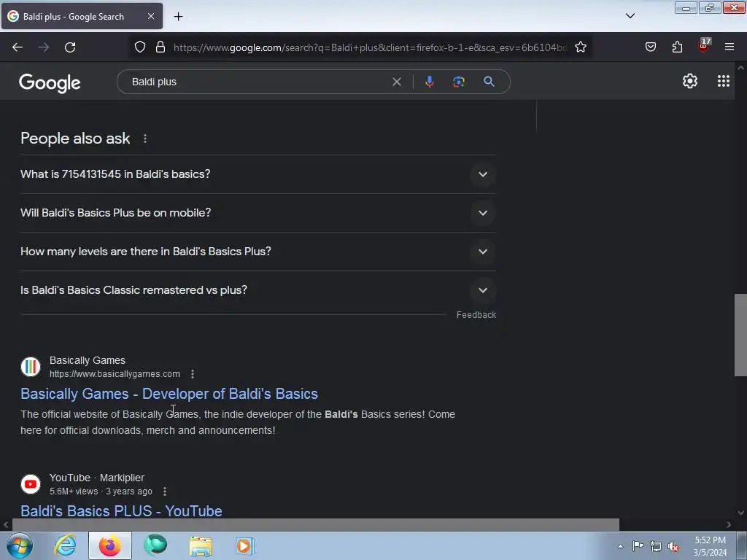Bookmark this page with the star

pos(580,47)
